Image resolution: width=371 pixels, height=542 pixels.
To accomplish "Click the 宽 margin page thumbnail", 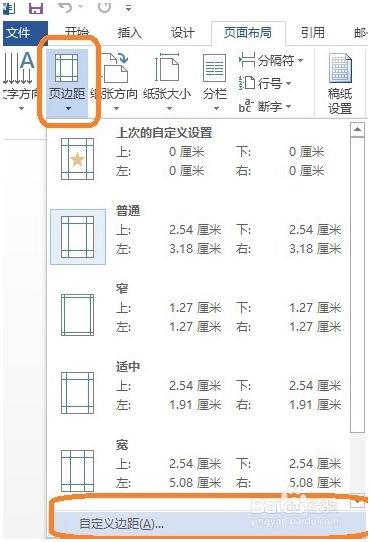I will click(x=77, y=471).
